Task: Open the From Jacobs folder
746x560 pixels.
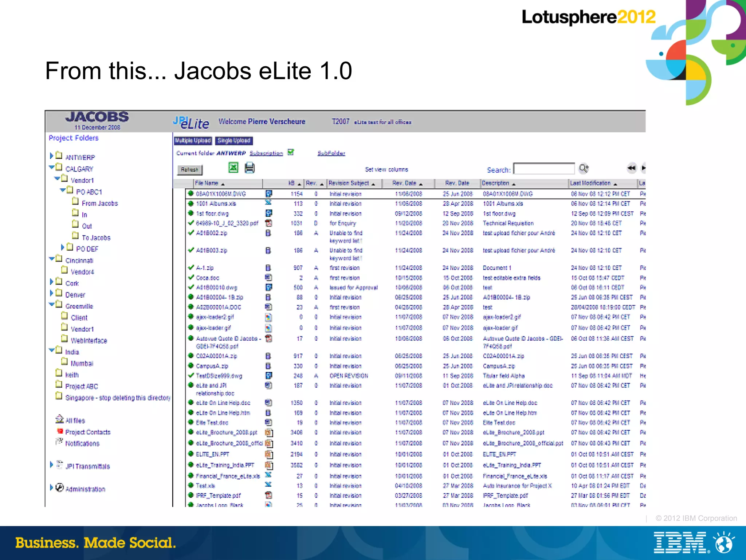Action: (100, 203)
